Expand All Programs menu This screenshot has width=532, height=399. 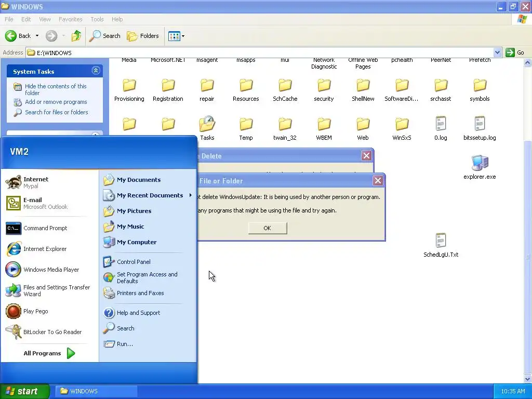point(49,353)
